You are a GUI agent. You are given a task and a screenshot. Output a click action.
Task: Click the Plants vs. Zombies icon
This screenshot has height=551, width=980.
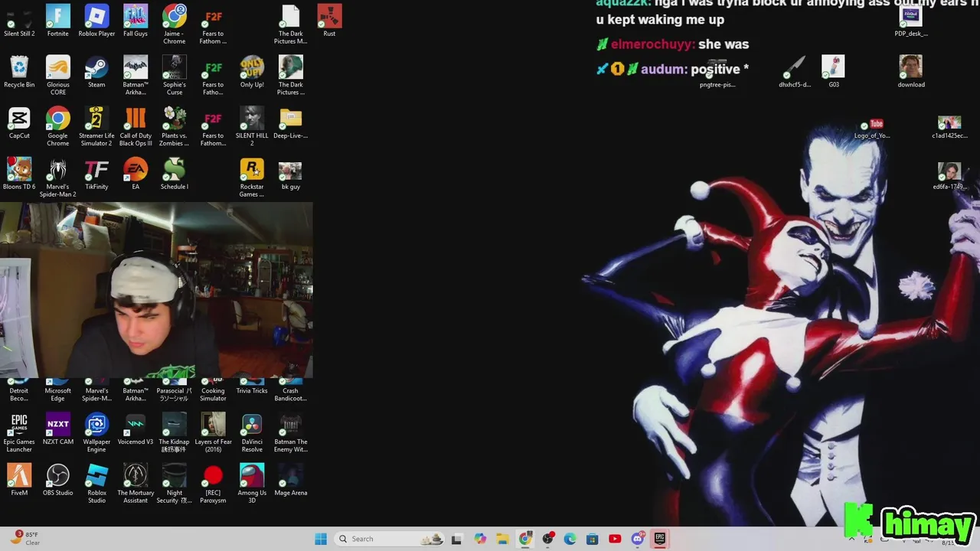[x=175, y=127]
